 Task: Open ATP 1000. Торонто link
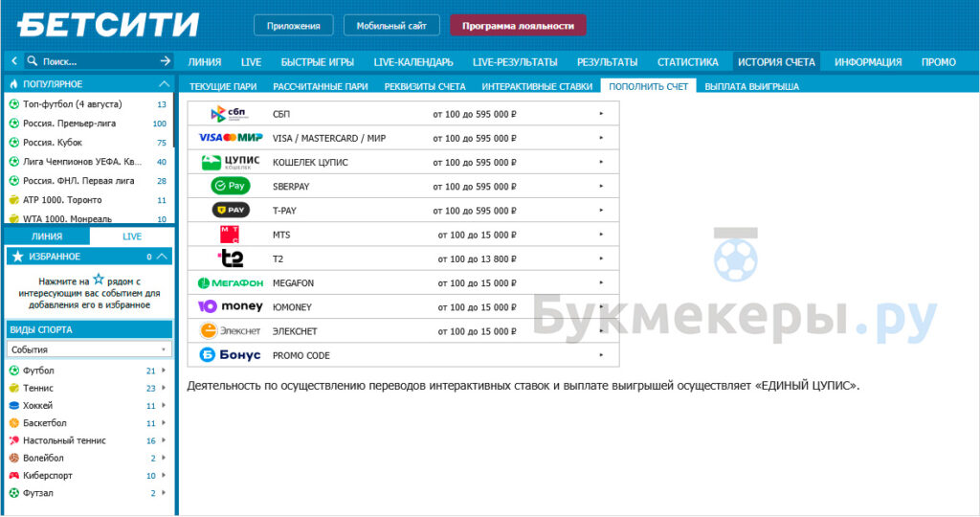point(62,200)
